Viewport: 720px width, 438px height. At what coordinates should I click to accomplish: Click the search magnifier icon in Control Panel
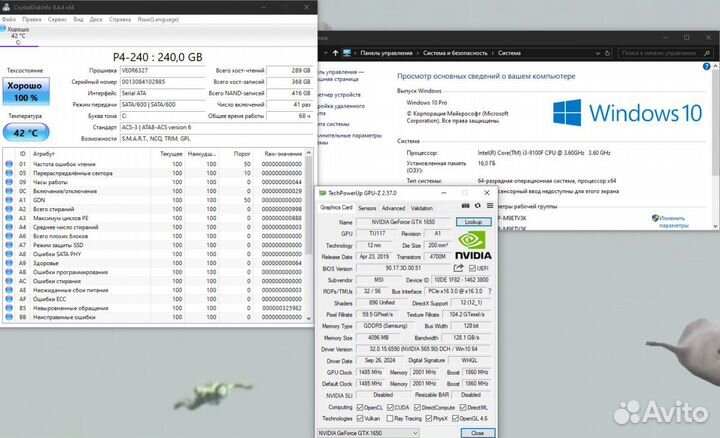(x=707, y=53)
